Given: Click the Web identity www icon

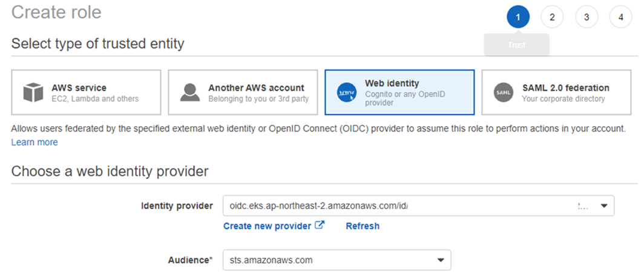Looking at the screenshot, I should 346,93.
